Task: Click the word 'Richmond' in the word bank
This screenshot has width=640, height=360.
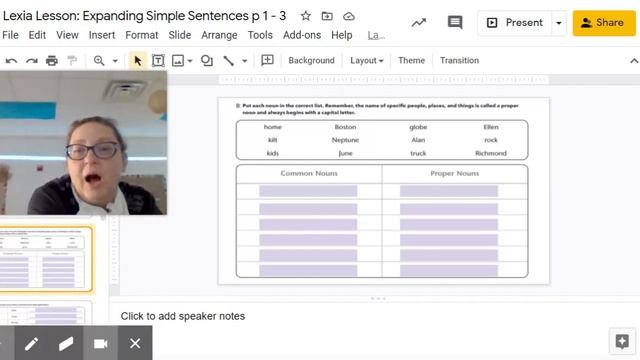Action: (491, 153)
